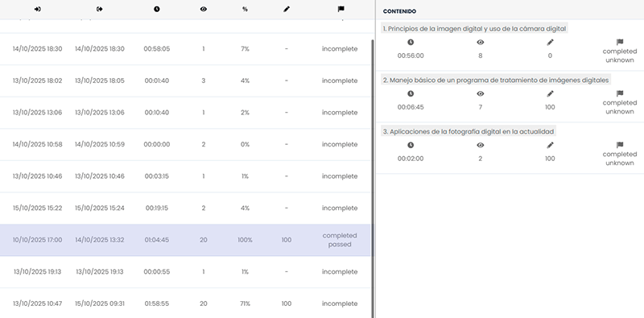Click flag icon under Principios de la imagen digital
Screen dimensions: 644x318
[x=620, y=43]
